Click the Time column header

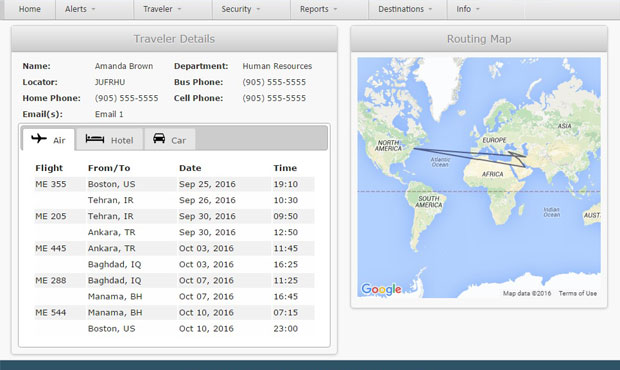285,168
